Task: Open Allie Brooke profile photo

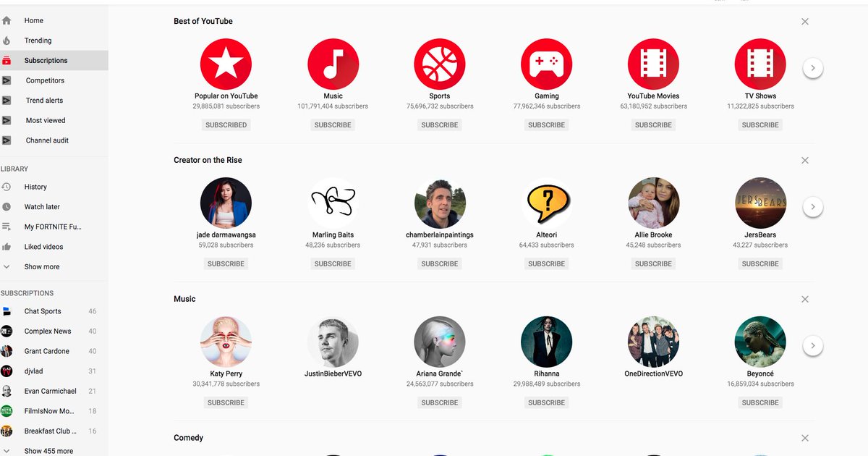Action: [x=653, y=203]
